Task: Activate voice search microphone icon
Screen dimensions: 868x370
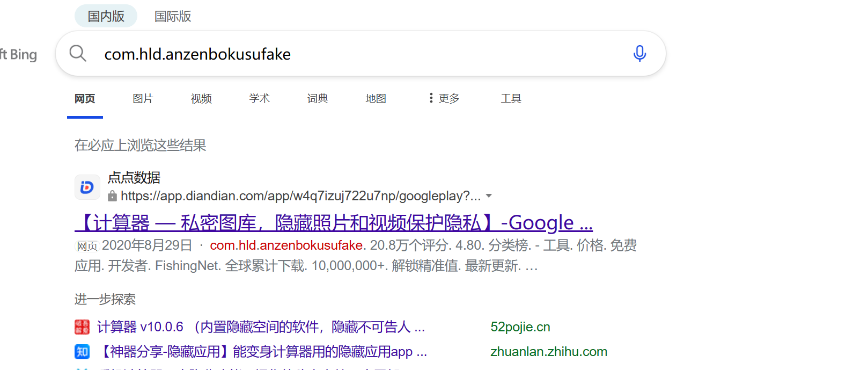Action: pos(639,53)
